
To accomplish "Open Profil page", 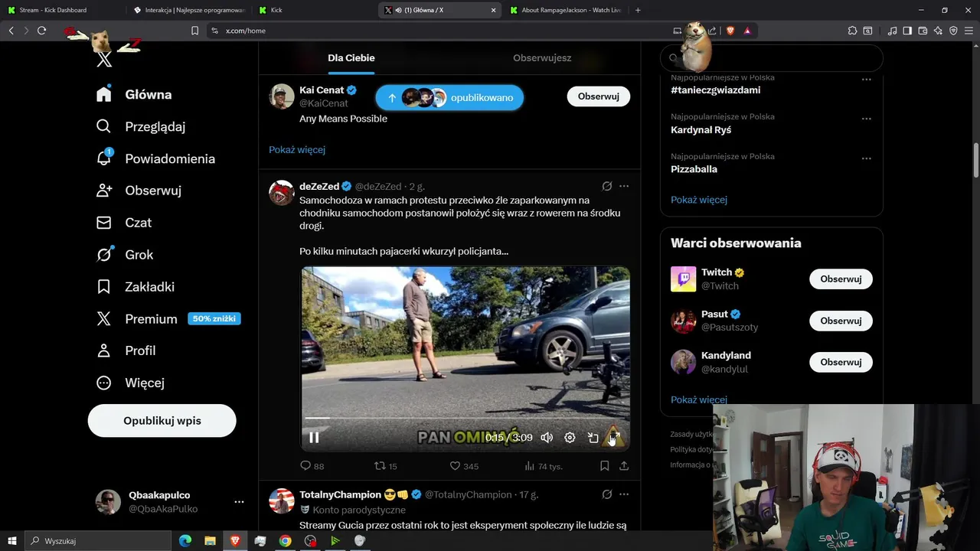I will click(126, 350).
